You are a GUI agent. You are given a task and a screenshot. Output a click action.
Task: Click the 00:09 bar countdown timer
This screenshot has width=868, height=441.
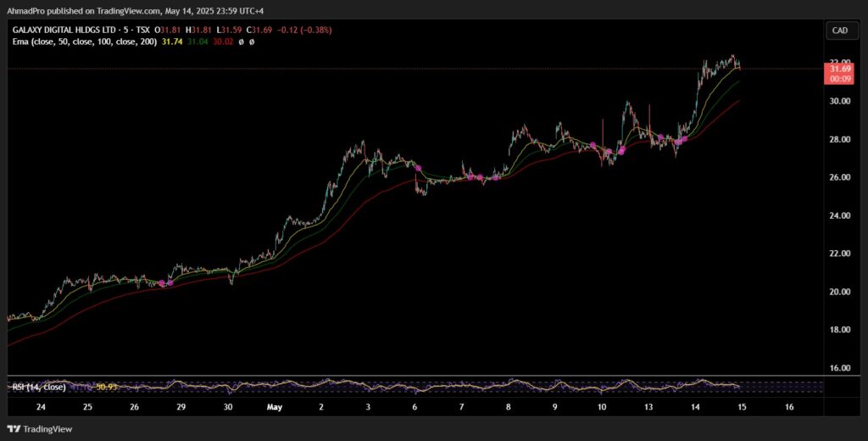(x=840, y=79)
